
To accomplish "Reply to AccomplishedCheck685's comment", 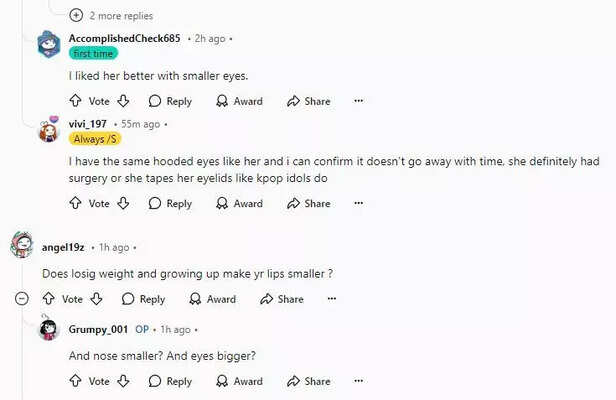I will (170, 101).
